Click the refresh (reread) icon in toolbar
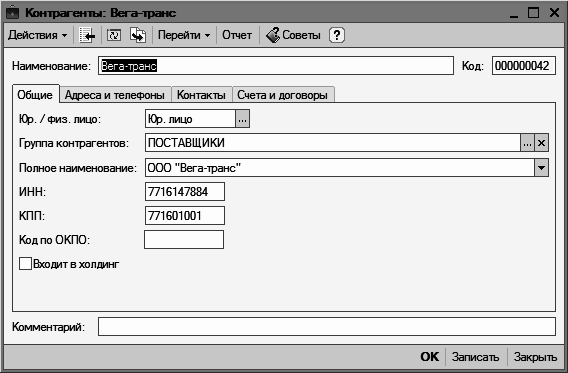 pos(114,35)
